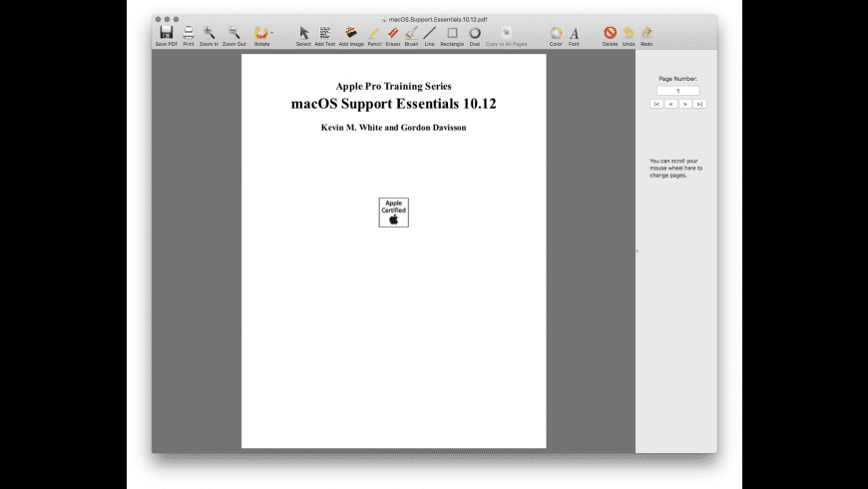This screenshot has width=868, height=489.
Task: Select the Eraser tool
Action: pyautogui.click(x=393, y=33)
